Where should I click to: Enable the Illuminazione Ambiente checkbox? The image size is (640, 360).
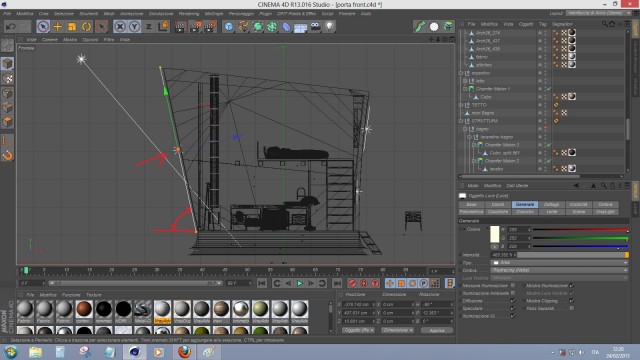513,293
